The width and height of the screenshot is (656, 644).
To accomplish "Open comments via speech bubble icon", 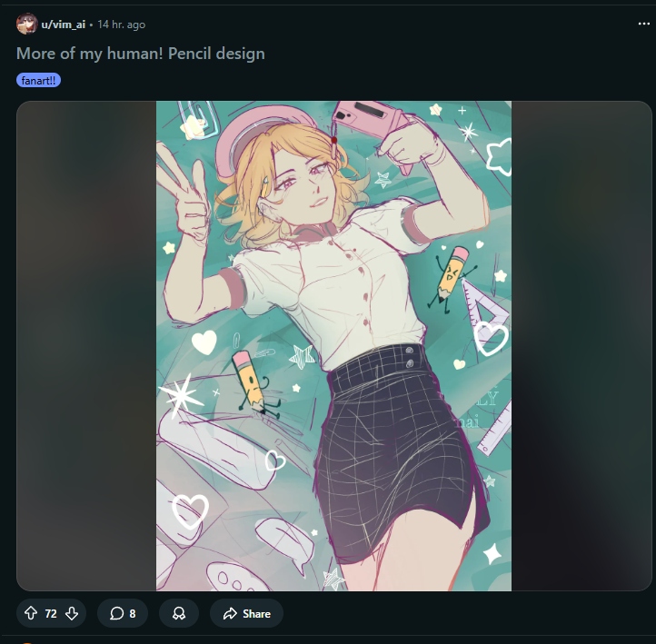I will [x=116, y=614].
